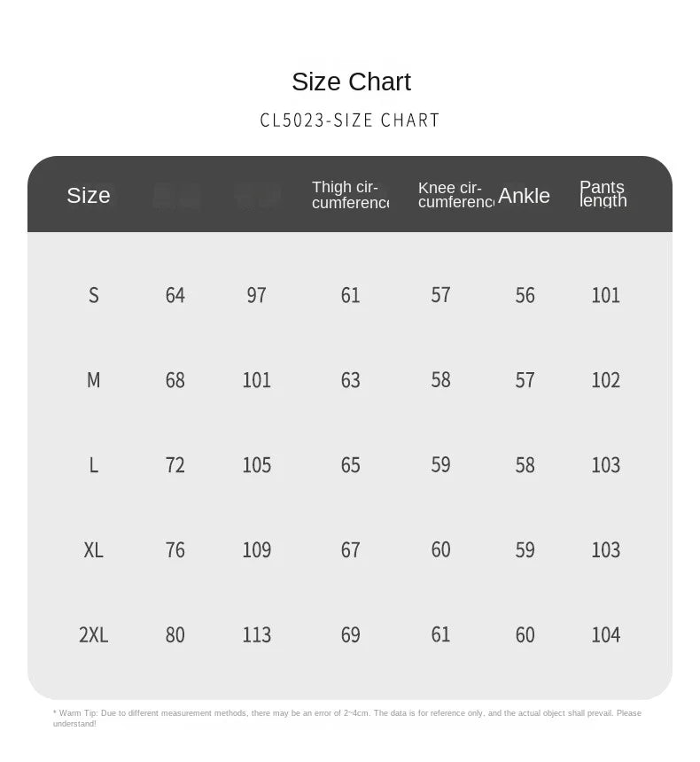The image size is (700, 762).
Task: Click the blurred second column header
Action: click(176, 196)
